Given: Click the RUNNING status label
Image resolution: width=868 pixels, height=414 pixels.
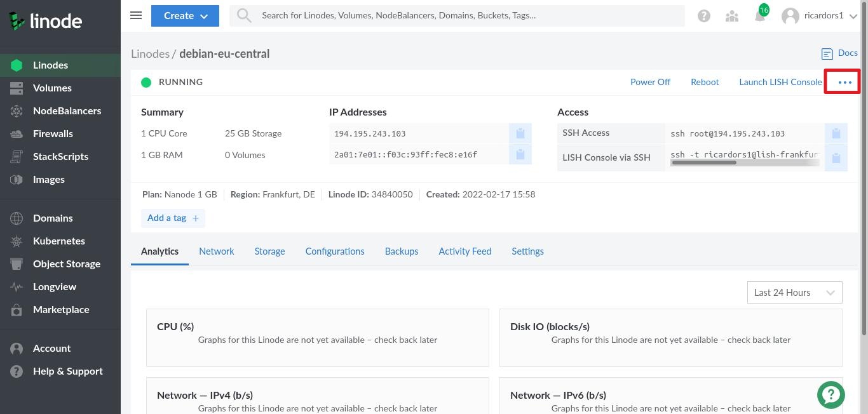Looking at the screenshot, I should point(181,82).
